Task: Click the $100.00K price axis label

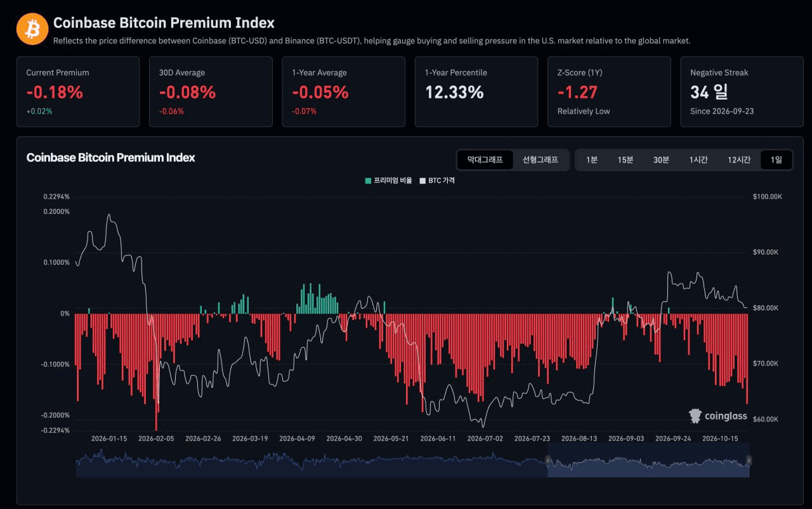Action: (768, 197)
